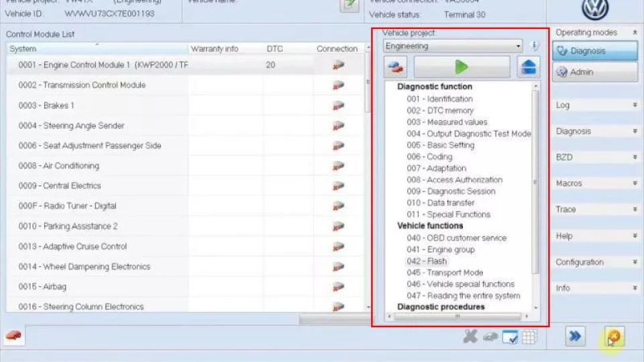Click connection icon for Air Conditioning
Viewport: 644px width, 362px height.
click(x=338, y=166)
